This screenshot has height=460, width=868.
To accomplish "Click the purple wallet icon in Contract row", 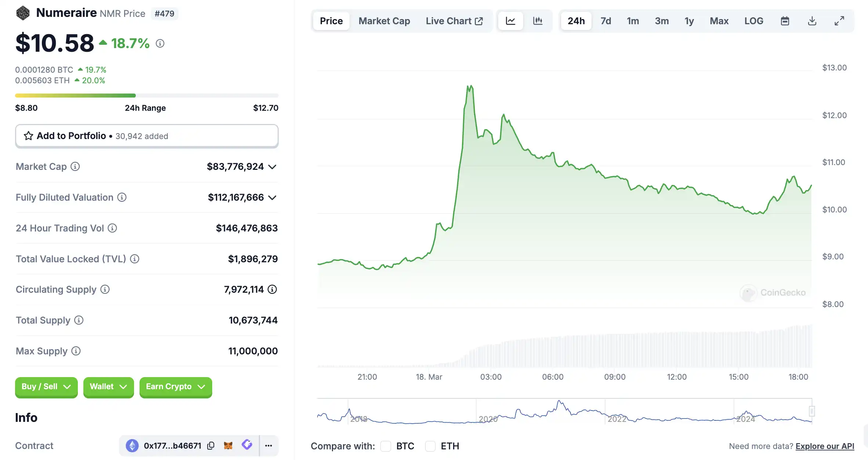I will pyautogui.click(x=247, y=445).
